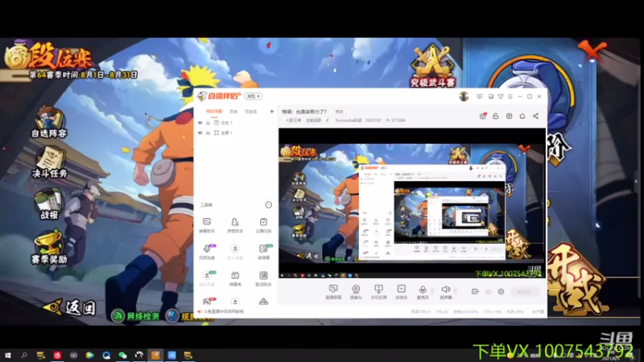The image size is (644, 362).
Task: Switch to the first orange scene tab
Action: coord(214,112)
